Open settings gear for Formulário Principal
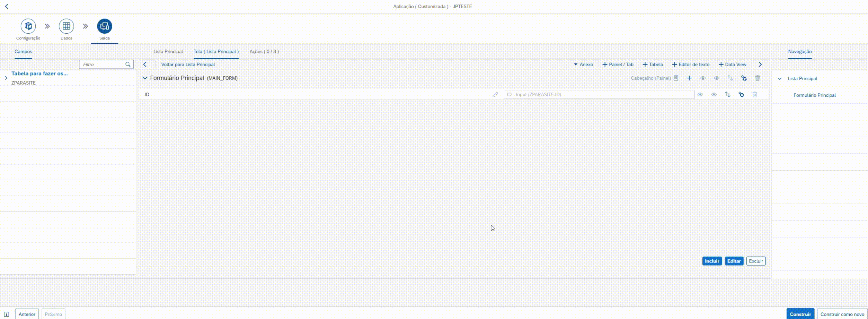The height and width of the screenshot is (319, 868). pyautogui.click(x=744, y=78)
